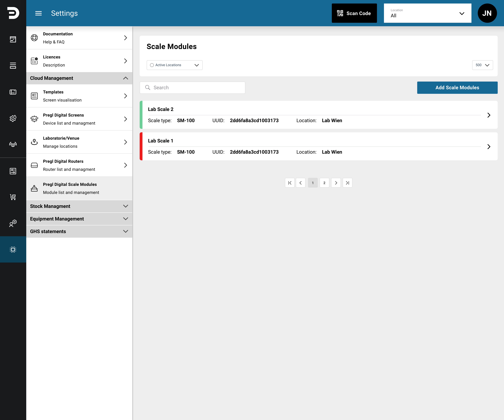Screen dimensions: 504x420
Task: Expand the GHS statements section
Action: coord(79,231)
